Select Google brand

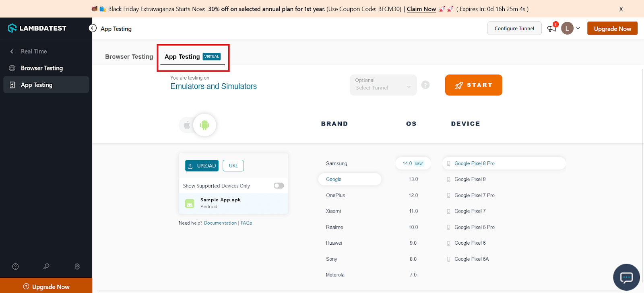click(350, 179)
